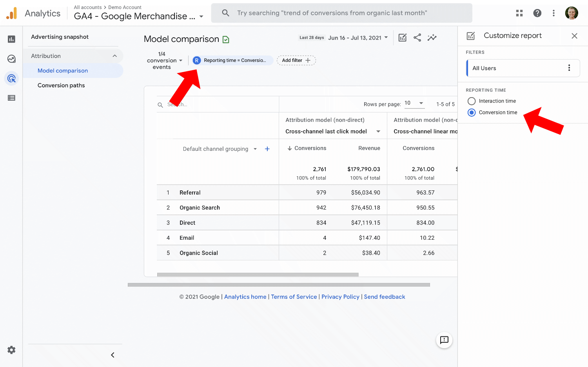The width and height of the screenshot is (588, 367).
Task: Click the table search field
Action: (x=218, y=105)
